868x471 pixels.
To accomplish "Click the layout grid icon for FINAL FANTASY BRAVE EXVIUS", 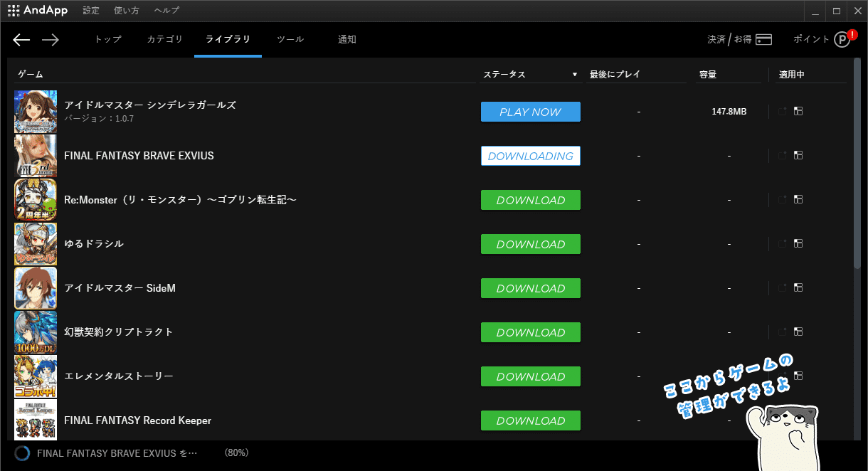I will pyautogui.click(x=798, y=156).
